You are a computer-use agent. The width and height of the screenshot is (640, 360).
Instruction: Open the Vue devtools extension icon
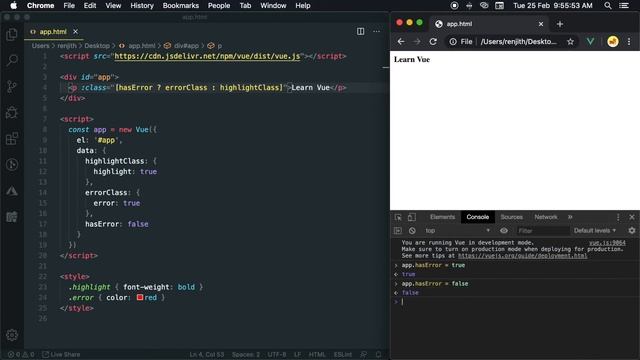click(590, 42)
